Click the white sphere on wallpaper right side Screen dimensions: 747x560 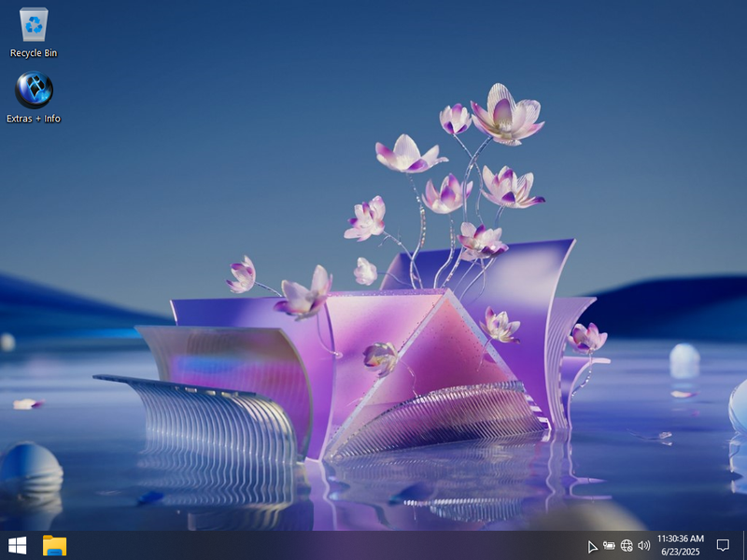point(684,359)
